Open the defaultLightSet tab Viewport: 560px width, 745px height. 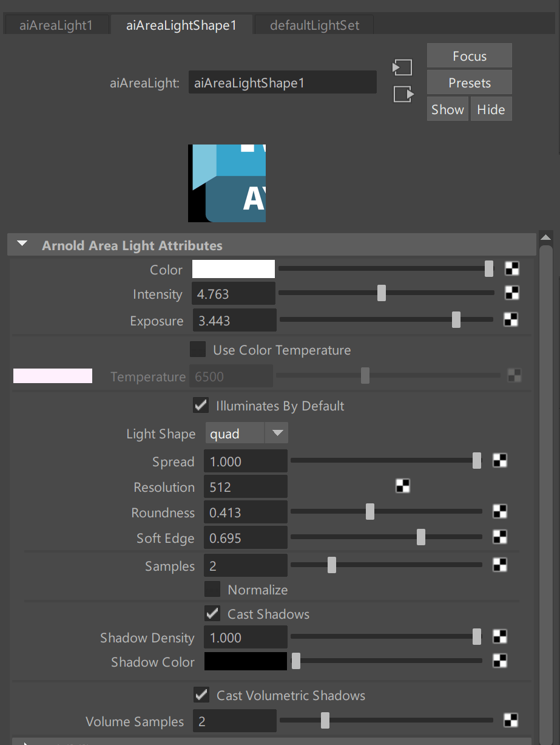point(314,26)
